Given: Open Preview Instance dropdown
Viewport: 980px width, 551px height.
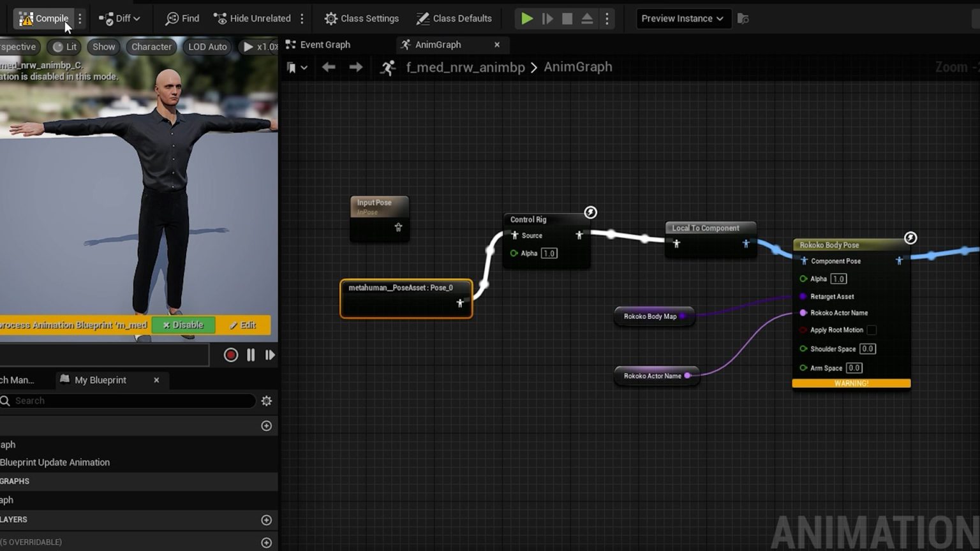Looking at the screenshot, I should pos(682,18).
